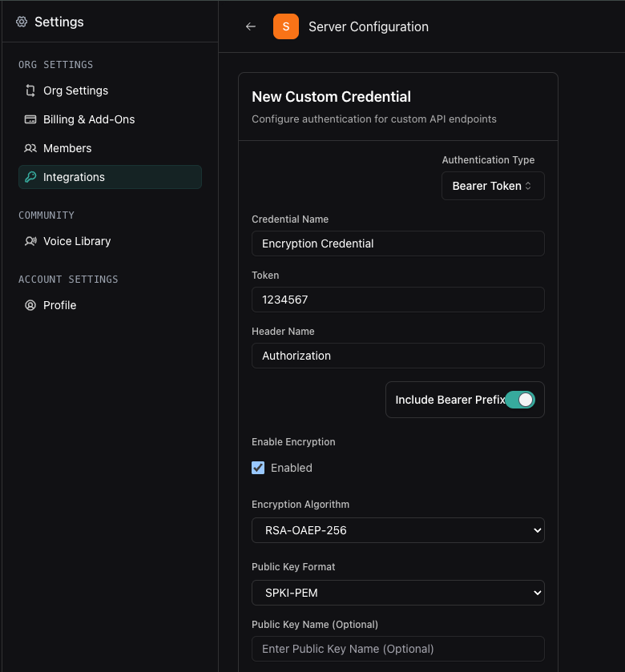The image size is (625, 672).
Task: Click the back arrow in Server Configuration
Action: coord(250,26)
